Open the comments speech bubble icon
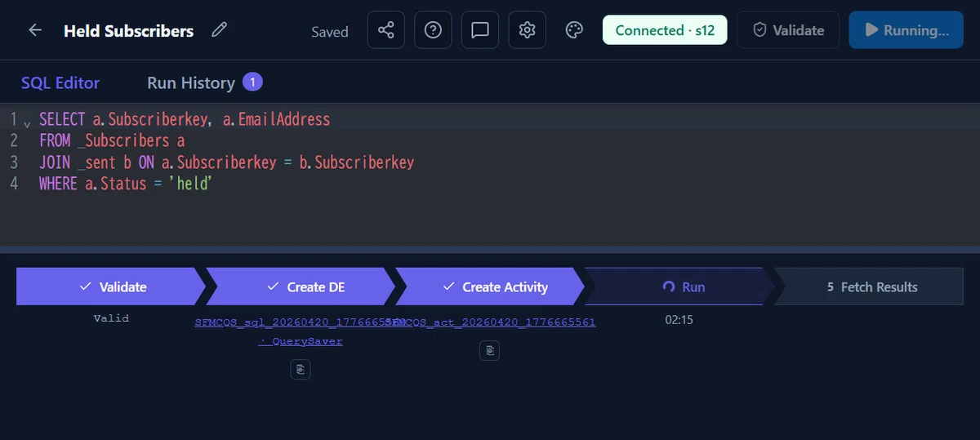Screen dimensions: 980x440 [480, 30]
